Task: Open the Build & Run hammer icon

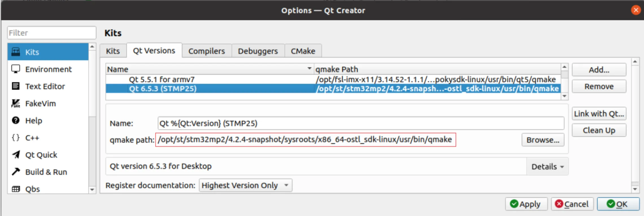Action: click(16, 172)
